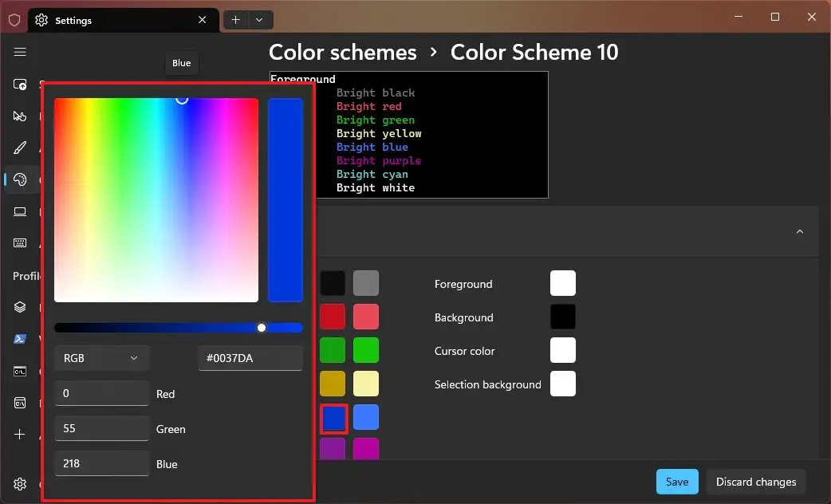This screenshot has width=831, height=504.
Task: Collapse the color scheme panel with the chevron
Action: click(x=799, y=231)
